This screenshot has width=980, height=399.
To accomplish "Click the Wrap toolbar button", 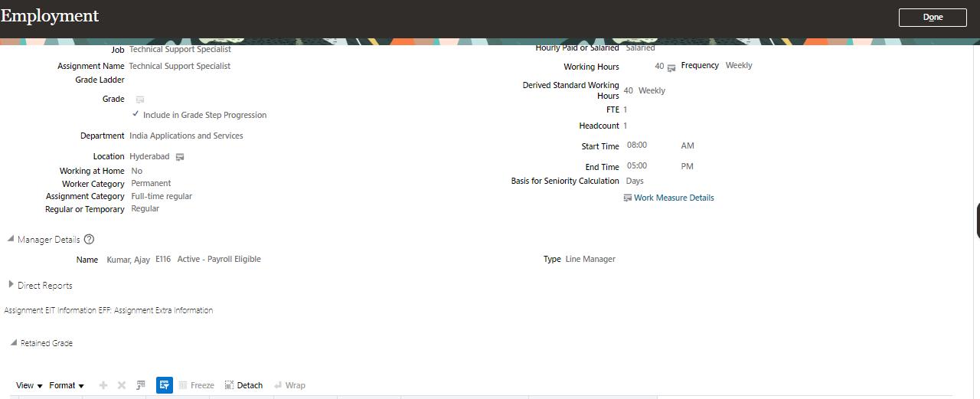I will click(289, 385).
